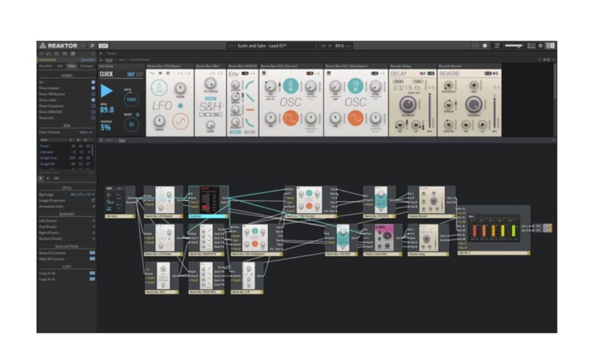The image size is (607, 364).
Task: Open the Bg Image dropdown
Action: 82,194
